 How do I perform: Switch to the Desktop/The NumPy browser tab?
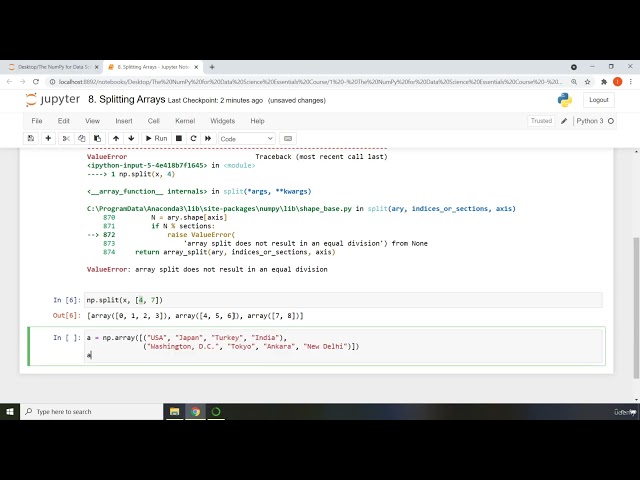pyautogui.click(x=53, y=67)
